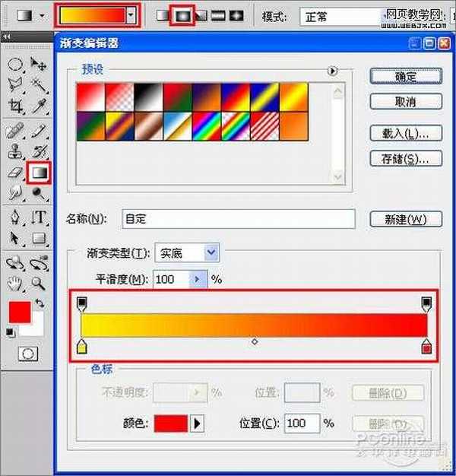Open color stop options arrow
The width and height of the screenshot is (456, 476).
coord(197,424)
